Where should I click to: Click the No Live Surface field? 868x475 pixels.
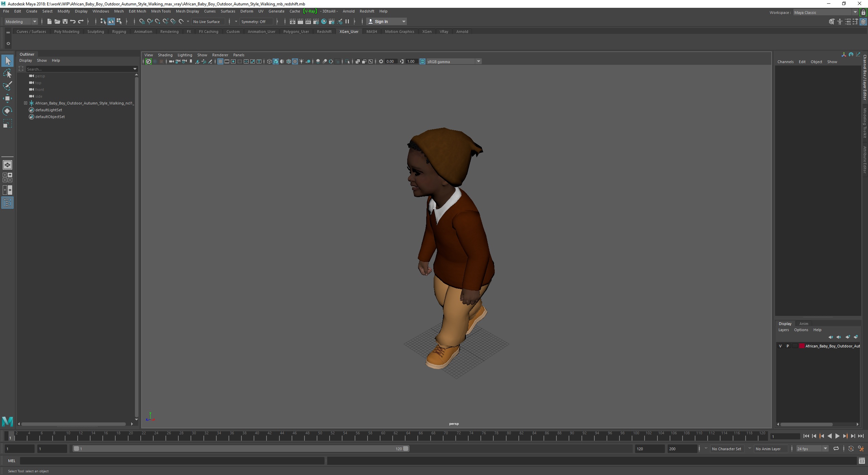208,21
